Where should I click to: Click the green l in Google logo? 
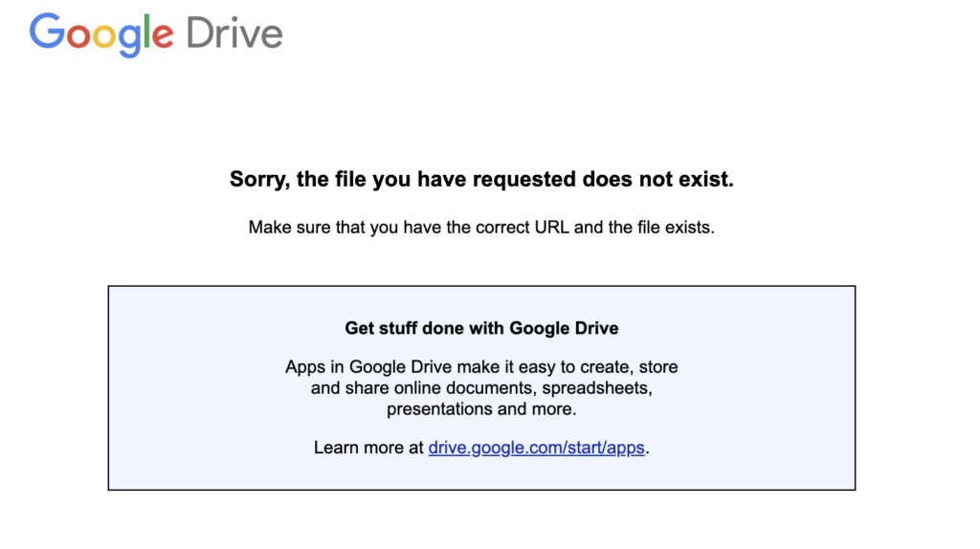click(x=146, y=32)
